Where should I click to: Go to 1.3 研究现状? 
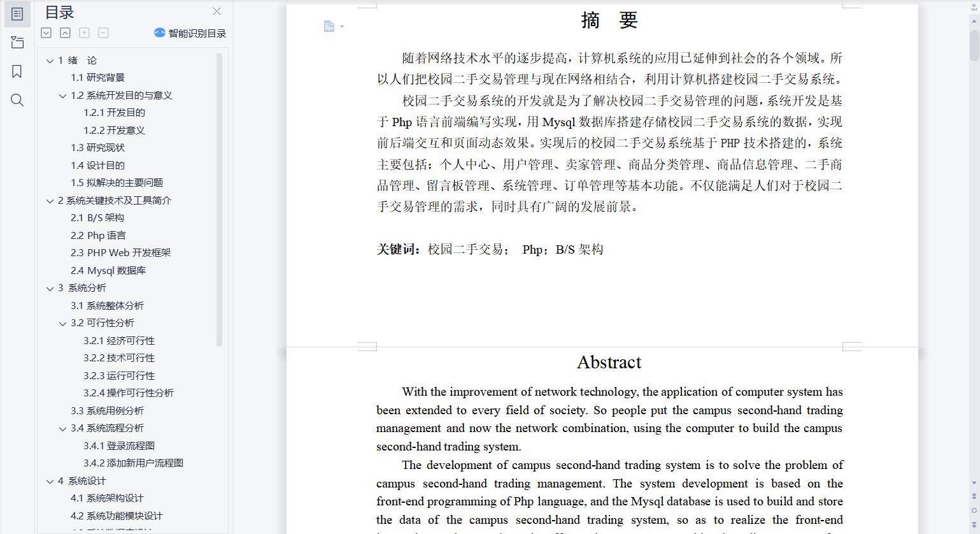click(x=97, y=148)
